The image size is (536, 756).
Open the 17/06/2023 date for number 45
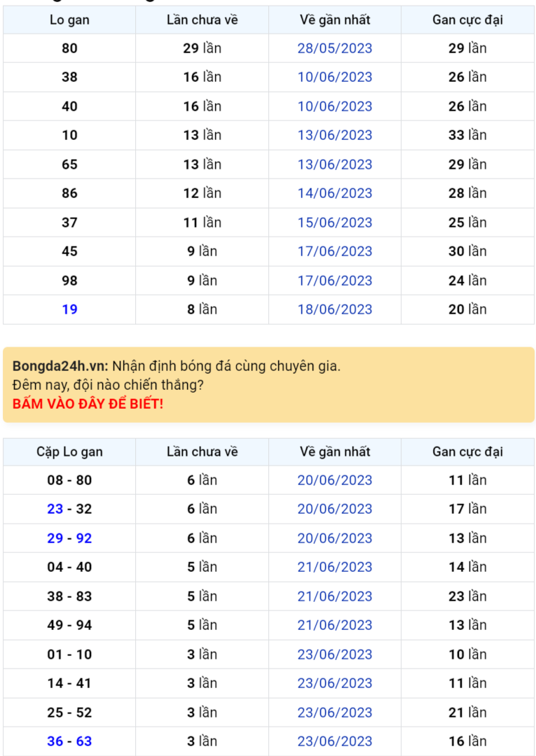[x=335, y=251]
